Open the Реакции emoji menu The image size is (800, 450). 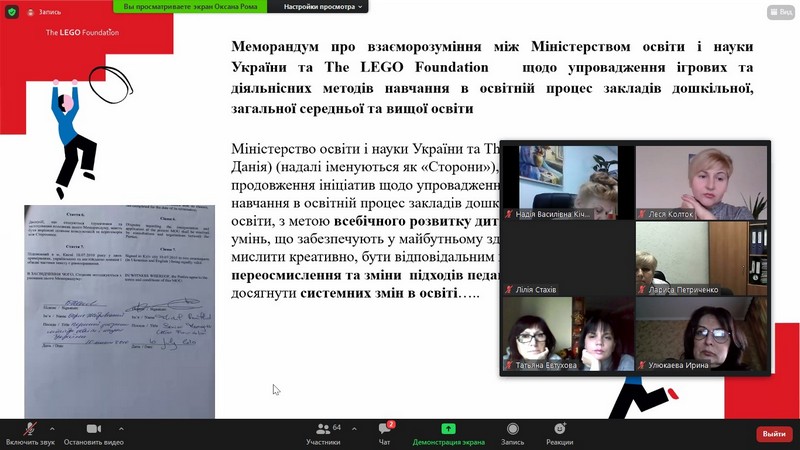pos(560,434)
